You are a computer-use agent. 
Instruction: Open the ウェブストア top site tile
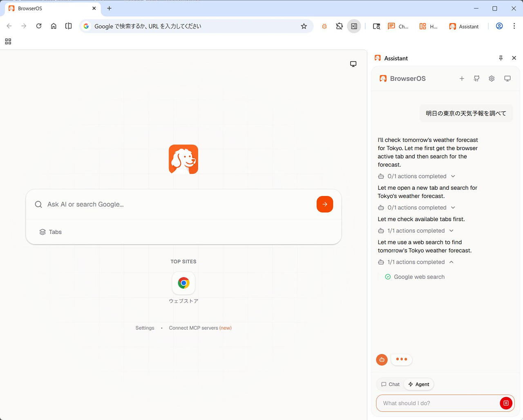tap(183, 283)
